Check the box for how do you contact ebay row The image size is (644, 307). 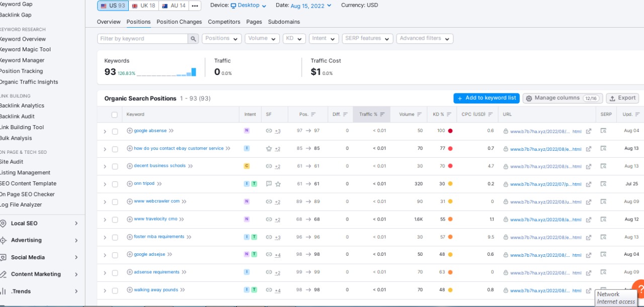115,149
